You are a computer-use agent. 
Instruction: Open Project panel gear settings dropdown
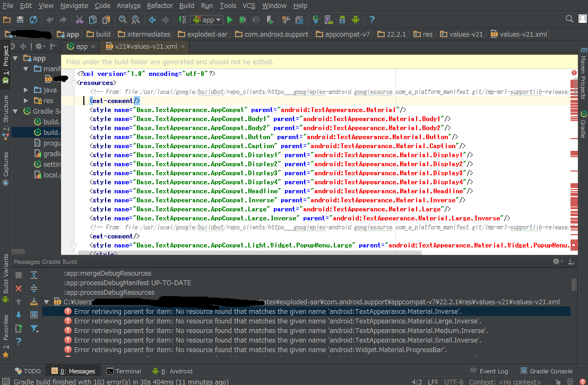point(40,46)
